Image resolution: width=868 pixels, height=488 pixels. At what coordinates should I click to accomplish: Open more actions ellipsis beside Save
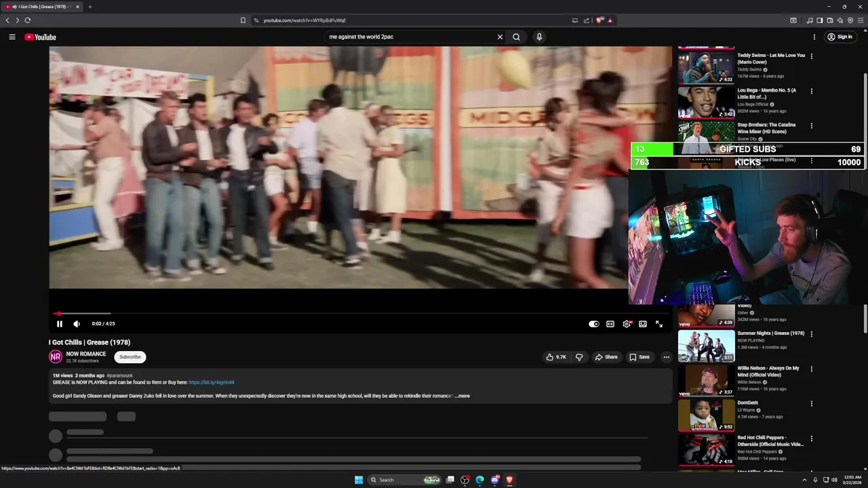pos(667,357)
